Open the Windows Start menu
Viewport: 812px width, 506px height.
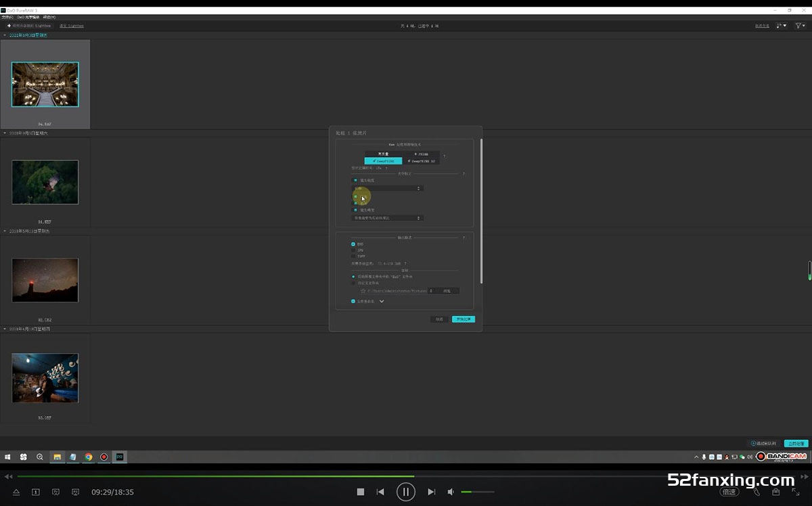(7, 457)
